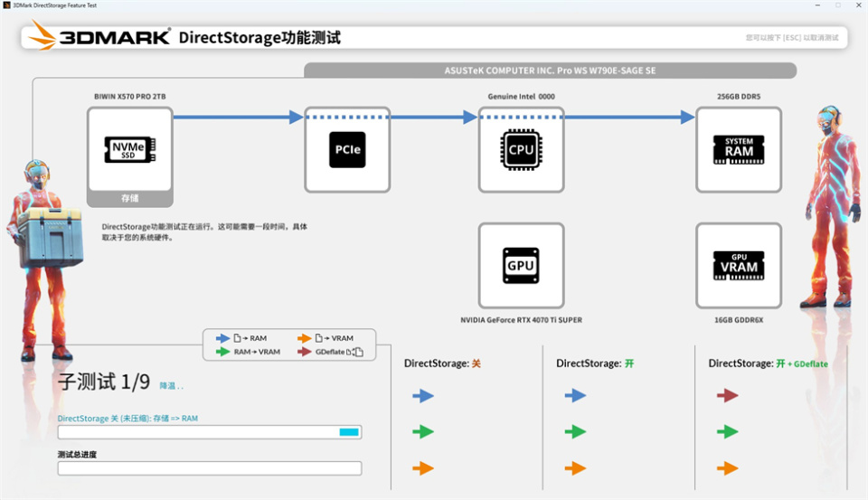
Task: Click the arrow between PCIe and CPU
Action: tap(434, 117)
